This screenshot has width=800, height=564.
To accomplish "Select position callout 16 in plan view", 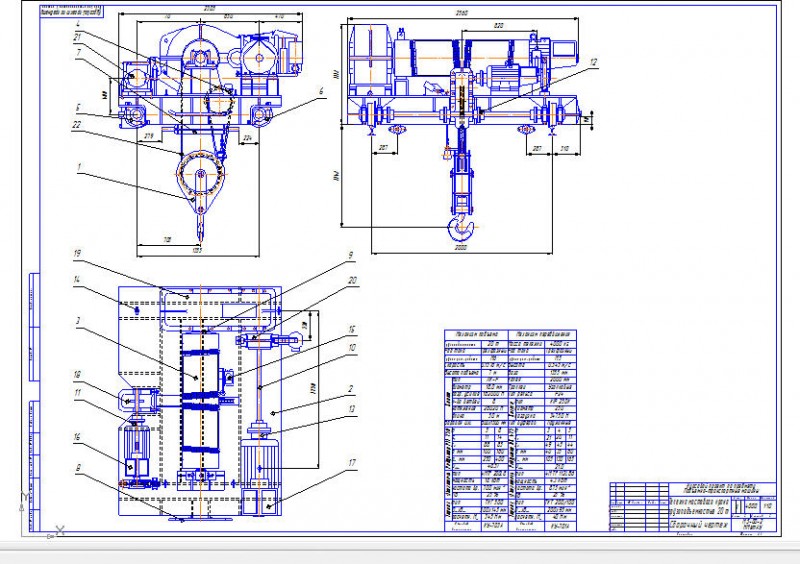I will click(x=77, y=437).
